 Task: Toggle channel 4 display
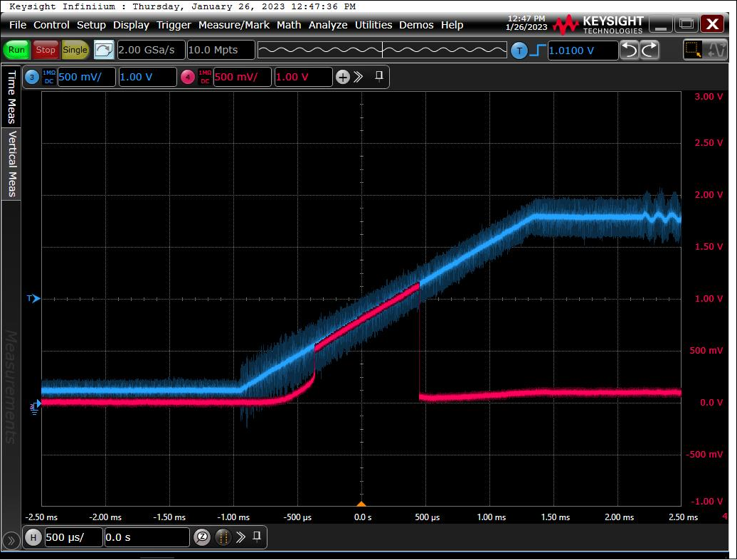(188, 77)
